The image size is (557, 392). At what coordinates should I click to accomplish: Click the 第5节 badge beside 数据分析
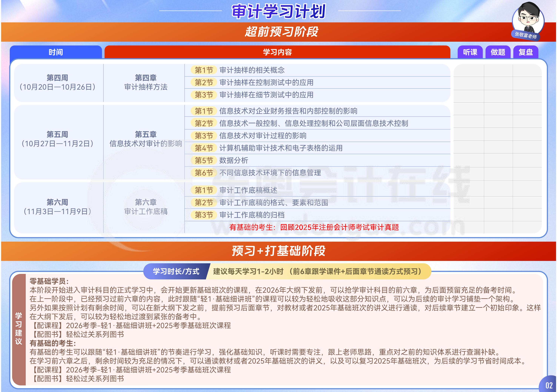coord(204,160)
